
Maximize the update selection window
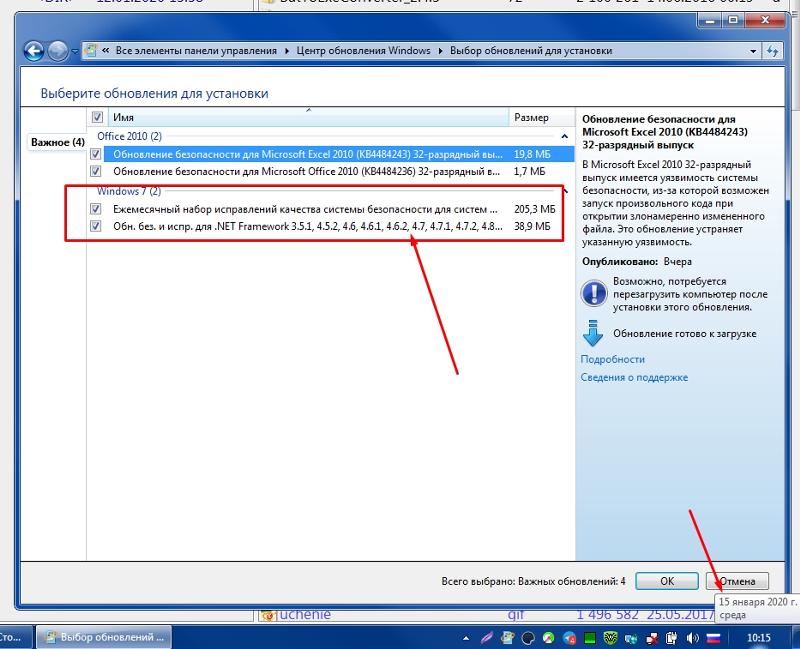734,20
